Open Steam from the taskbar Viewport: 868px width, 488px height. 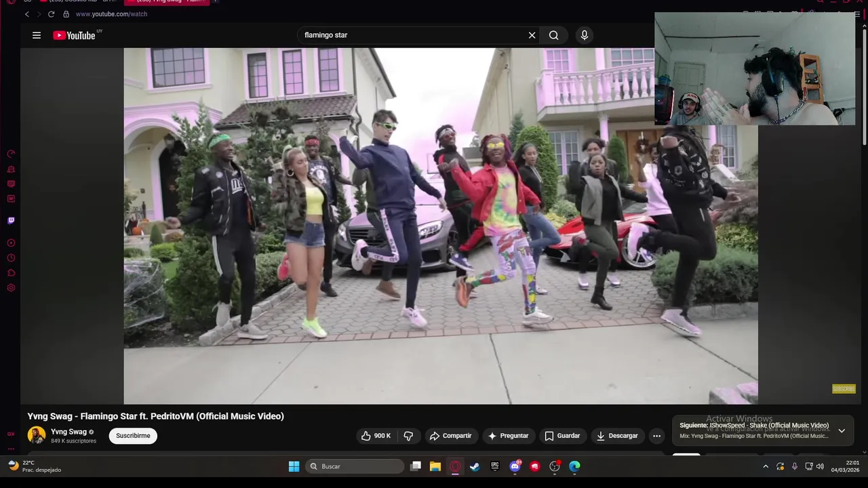pos(475,466)
